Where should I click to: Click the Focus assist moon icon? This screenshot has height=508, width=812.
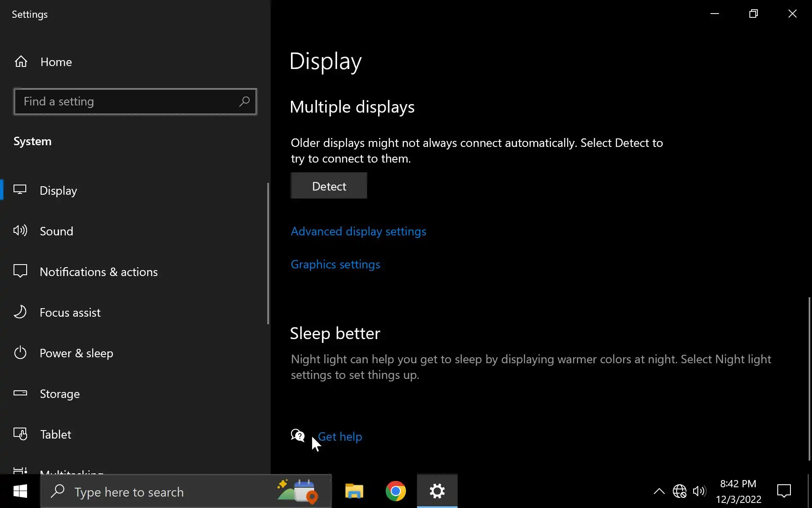click(x=20, y=312)
